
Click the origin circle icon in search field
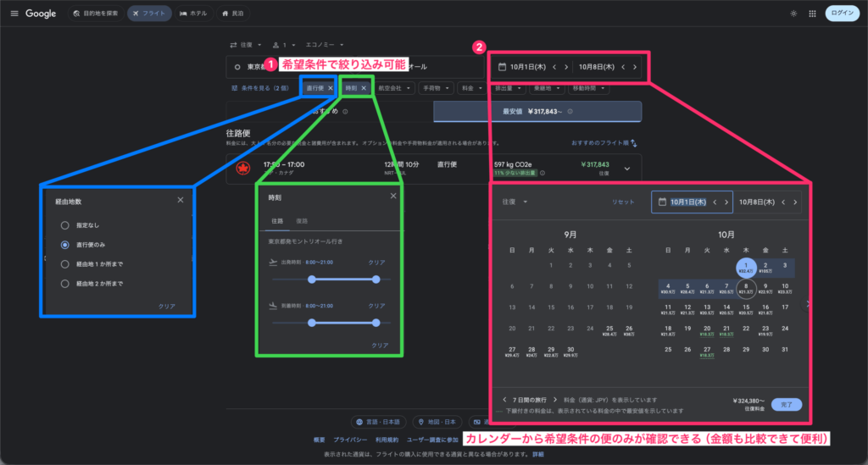click(237, 67)
